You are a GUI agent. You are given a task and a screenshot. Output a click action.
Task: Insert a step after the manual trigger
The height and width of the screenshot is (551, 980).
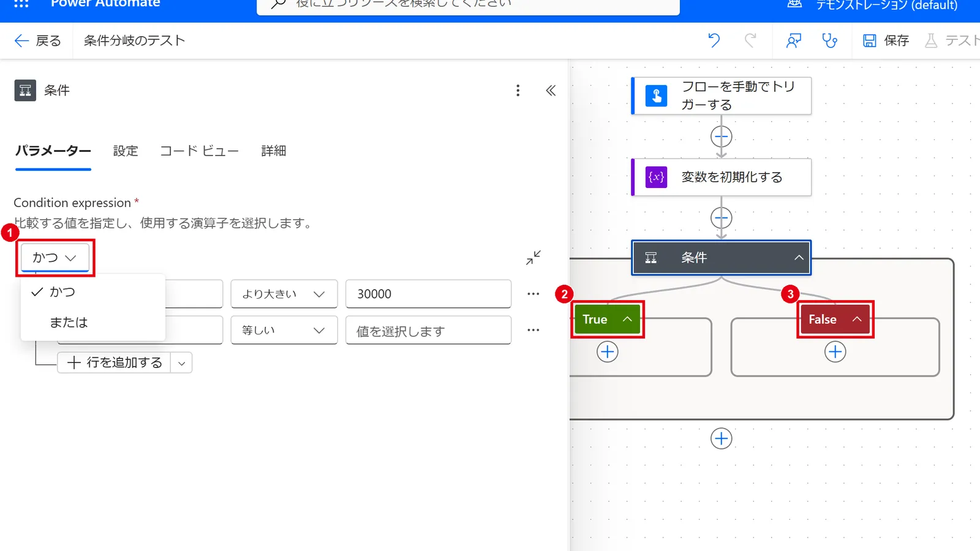click(722, 137)
